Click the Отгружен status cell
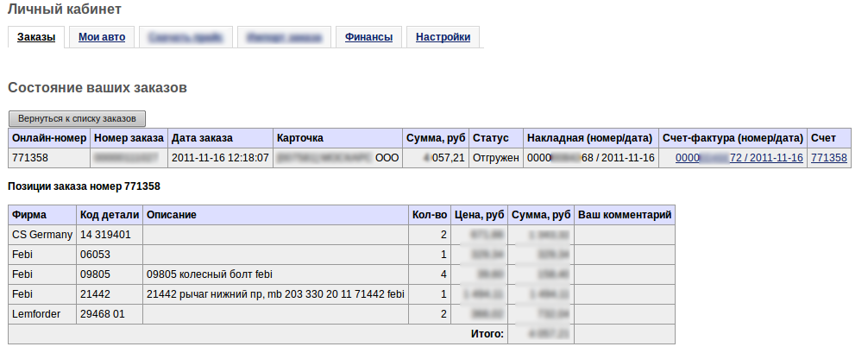 point(496,158)
